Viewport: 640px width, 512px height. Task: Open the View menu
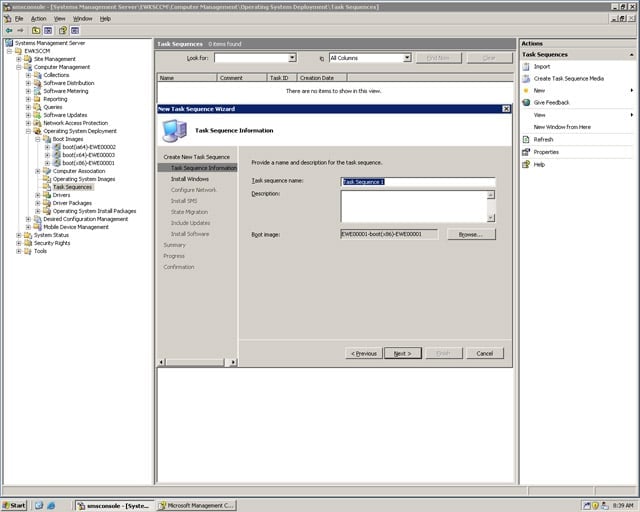click(x=60, y=19)
